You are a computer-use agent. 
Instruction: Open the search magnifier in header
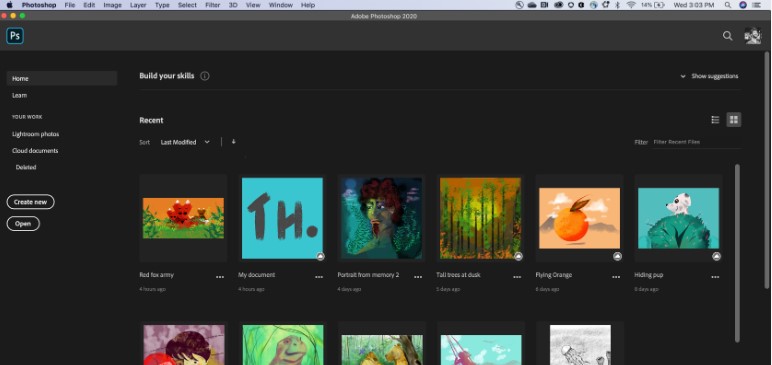coord(727,36)
